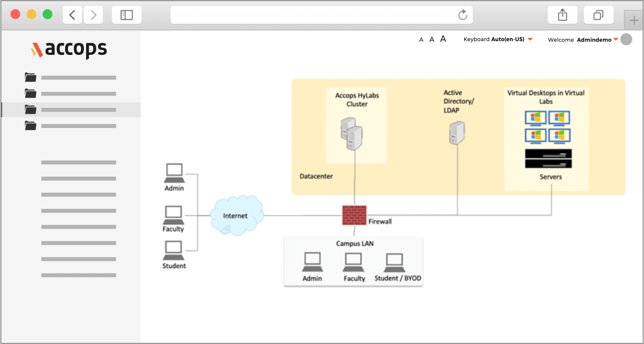
Task: Click the remote Admin laptop icon
Action: click(x=174, y=173)
